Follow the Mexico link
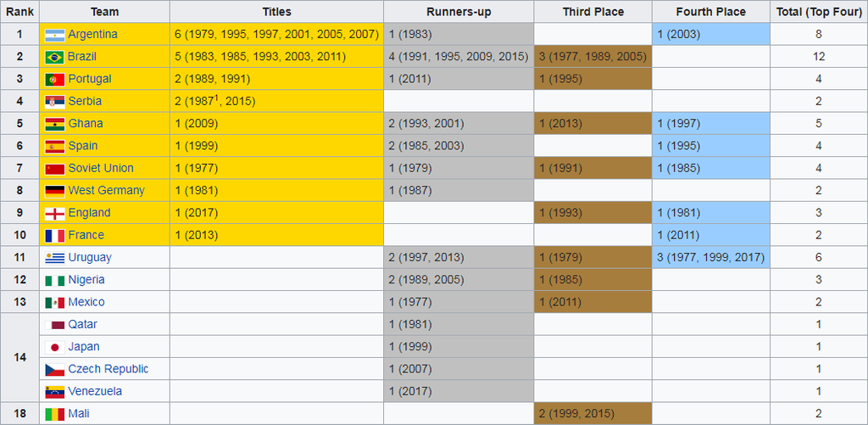Image resolution: width=868 pixels, height=425 pixels. (x=86, y=302)
